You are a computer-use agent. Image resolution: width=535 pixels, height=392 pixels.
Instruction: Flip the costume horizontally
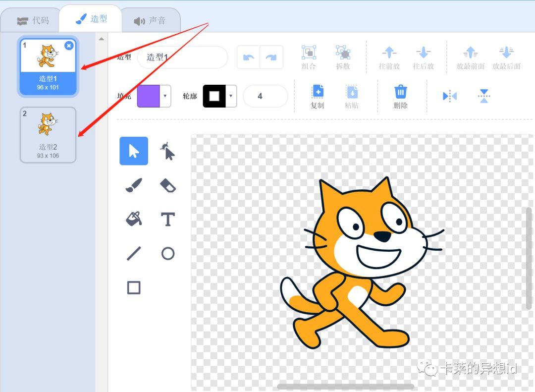(450, 96)
